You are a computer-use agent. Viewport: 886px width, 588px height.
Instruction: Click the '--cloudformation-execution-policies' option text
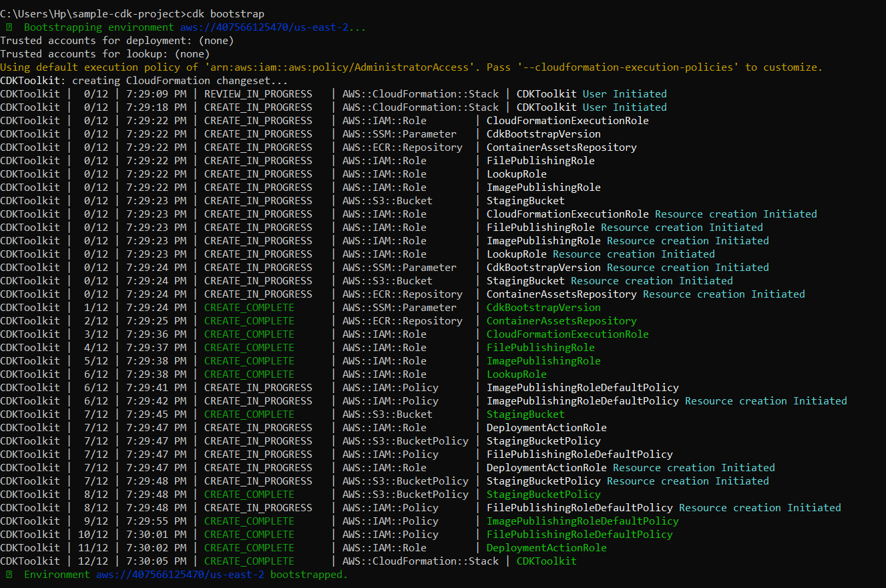point(628,67)
